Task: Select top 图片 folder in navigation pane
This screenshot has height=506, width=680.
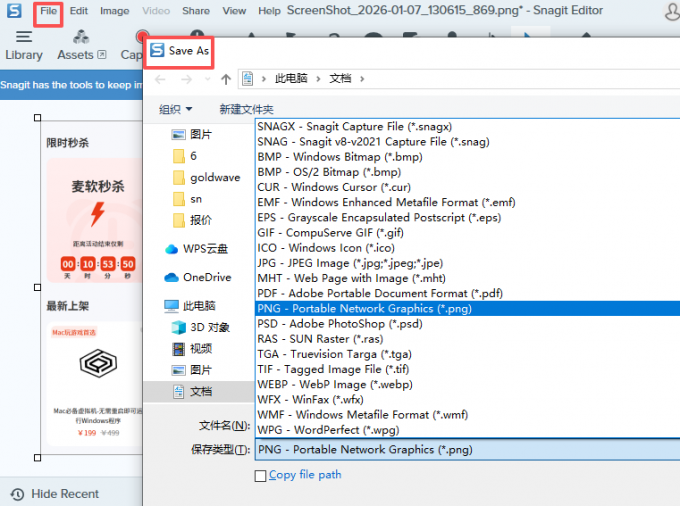Action: pos(191,134)
